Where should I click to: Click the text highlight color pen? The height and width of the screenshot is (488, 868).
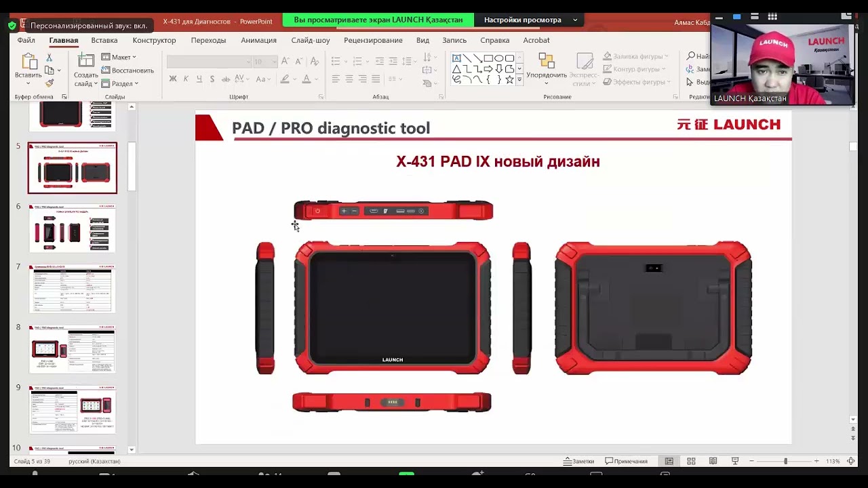[x=285, y=79]
